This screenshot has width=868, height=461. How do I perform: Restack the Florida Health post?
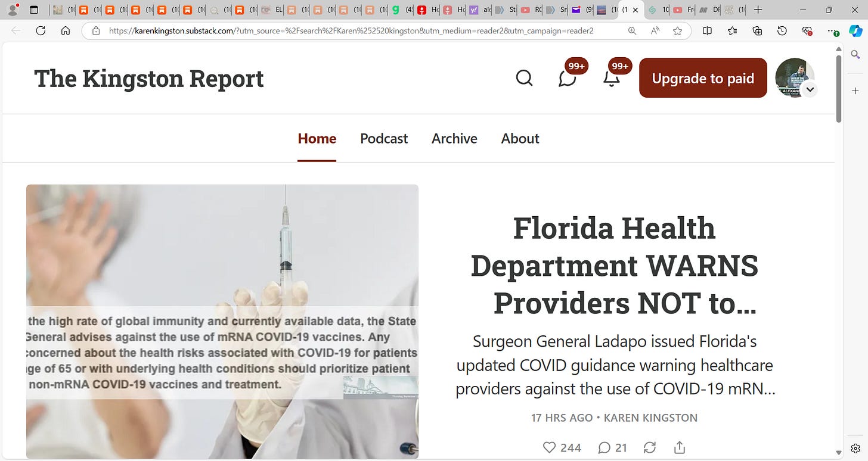coord(650,447)
